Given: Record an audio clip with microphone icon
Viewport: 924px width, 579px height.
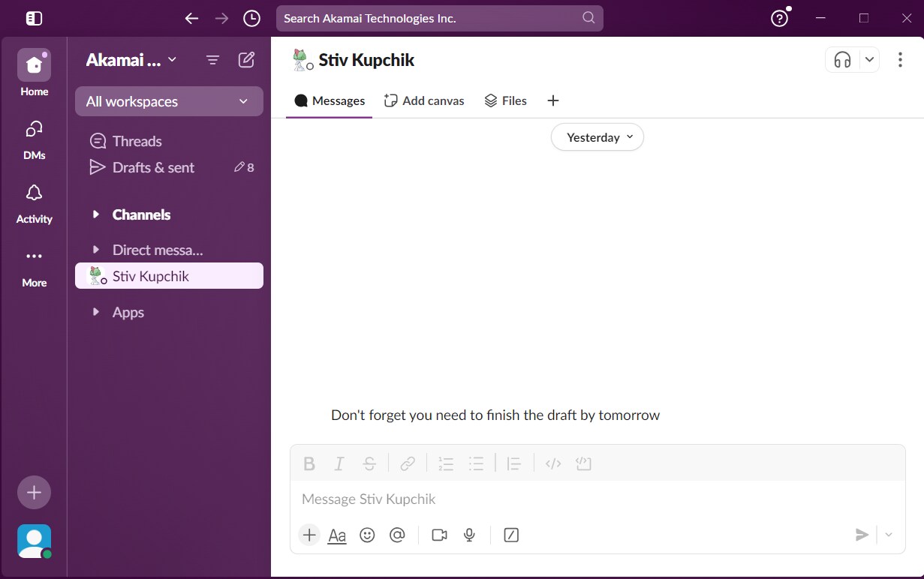Looking at the screenshot, I should click(469, 535).
